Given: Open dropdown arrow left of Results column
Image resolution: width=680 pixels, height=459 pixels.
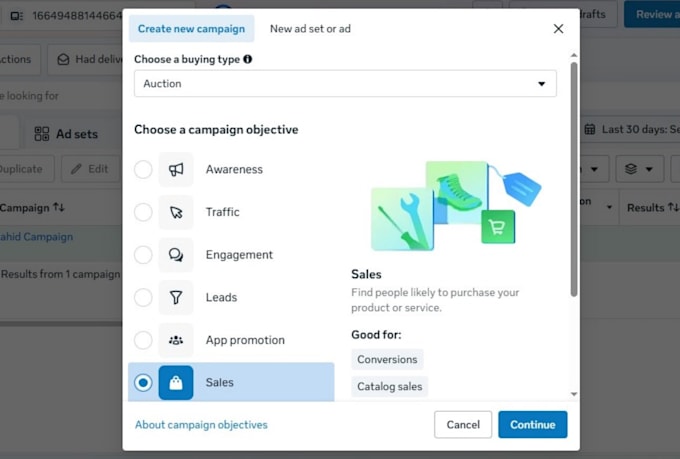Looking at the screenshot, I should pos(609,207).
